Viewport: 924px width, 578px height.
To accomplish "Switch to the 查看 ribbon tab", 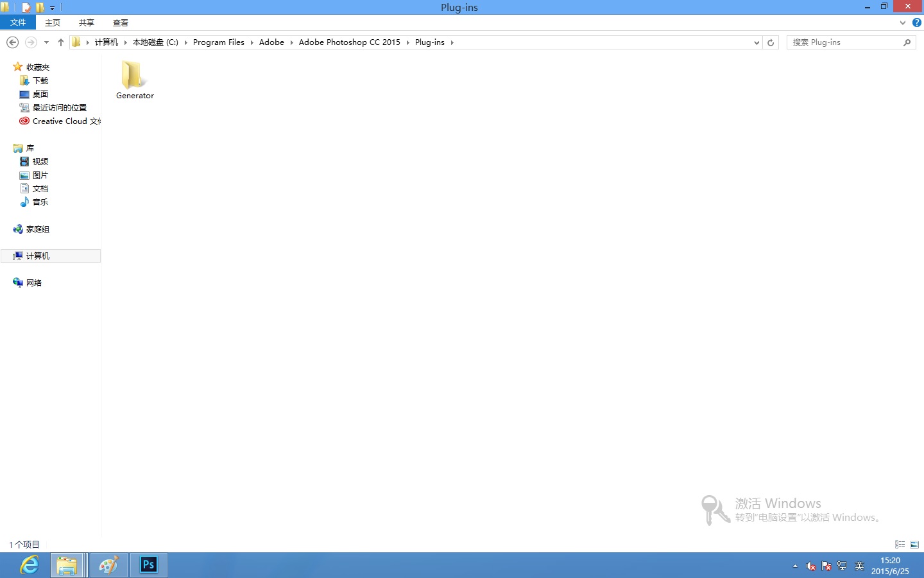I will pyautogui.click(x=121, y=22).
